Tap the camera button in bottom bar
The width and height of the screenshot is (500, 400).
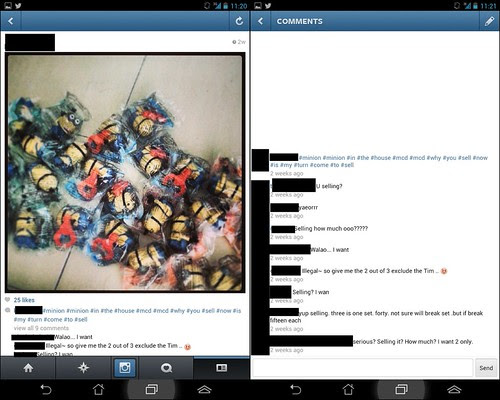coord(125,368)
